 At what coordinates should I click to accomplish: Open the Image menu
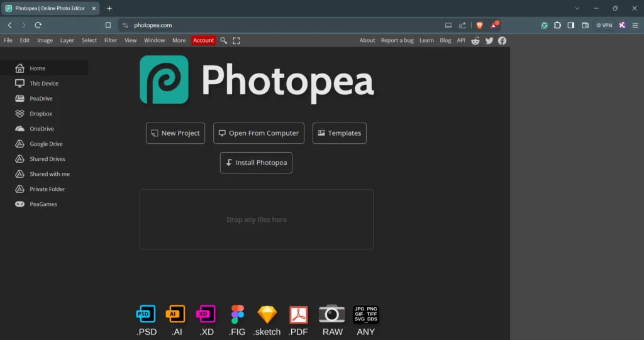[45, 40]
